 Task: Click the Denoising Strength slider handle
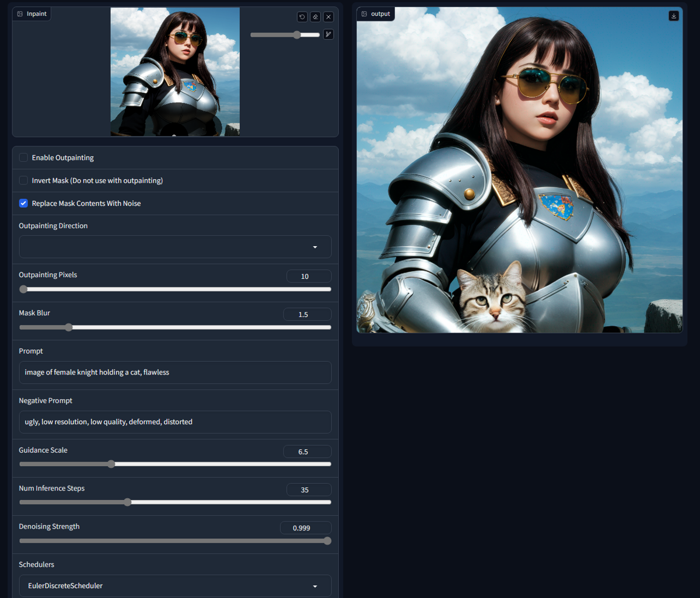coord(328,540)
